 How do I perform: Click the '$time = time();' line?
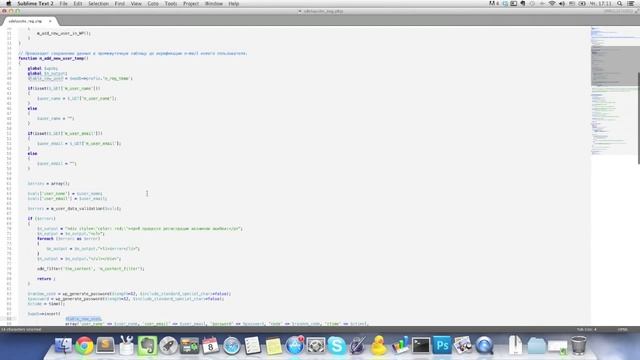pos(46,304)
